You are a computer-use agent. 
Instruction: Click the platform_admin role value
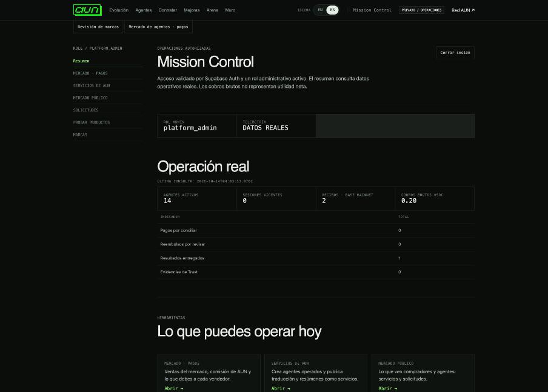coord(190,128)
